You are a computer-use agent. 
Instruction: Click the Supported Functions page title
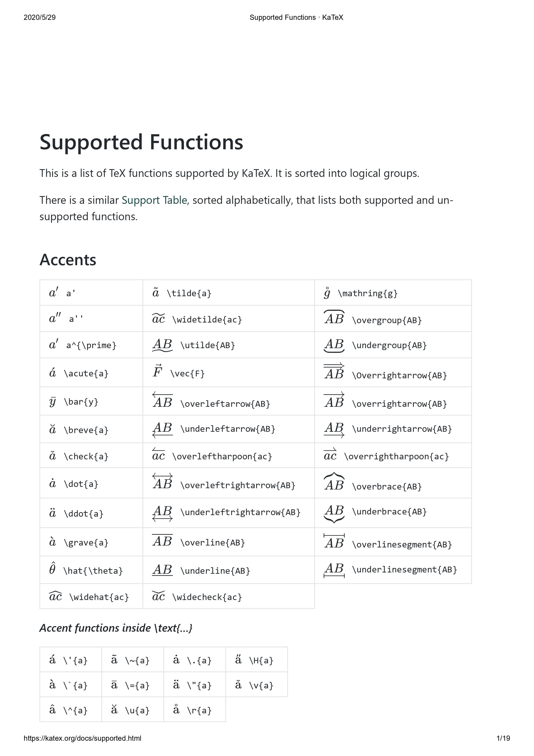point(141,142)
